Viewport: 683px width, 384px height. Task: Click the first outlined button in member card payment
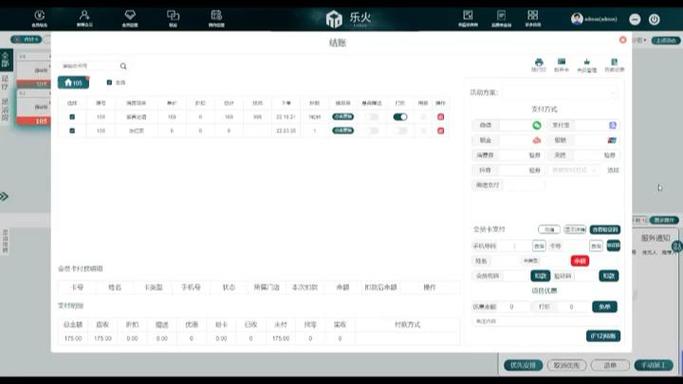(549, 229)
